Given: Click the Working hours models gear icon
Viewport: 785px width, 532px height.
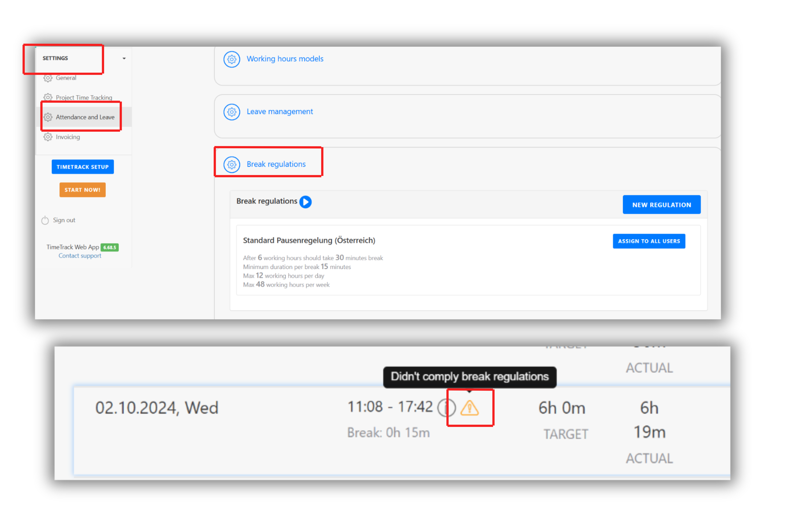Looking at the screenshot, I should (232, 59).
